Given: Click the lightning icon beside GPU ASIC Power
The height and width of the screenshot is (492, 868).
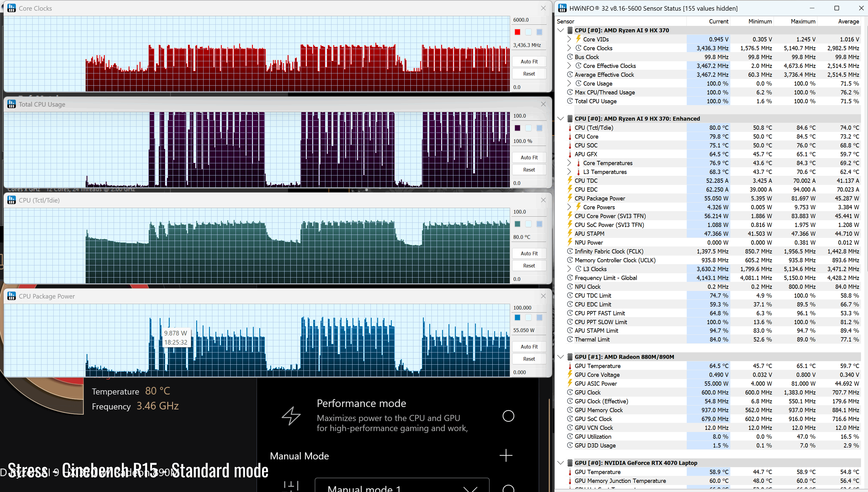Looking at the screenshot, I should (x=570, y=384).
